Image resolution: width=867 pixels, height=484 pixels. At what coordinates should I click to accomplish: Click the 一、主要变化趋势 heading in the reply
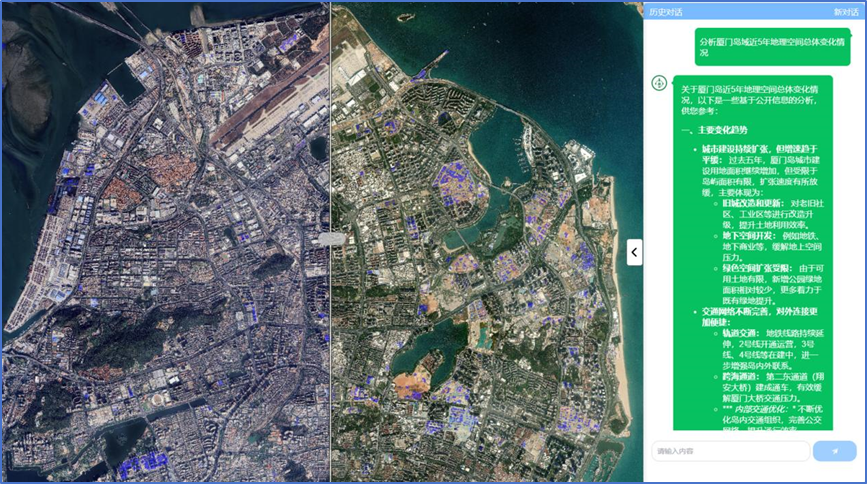(714, 130)
